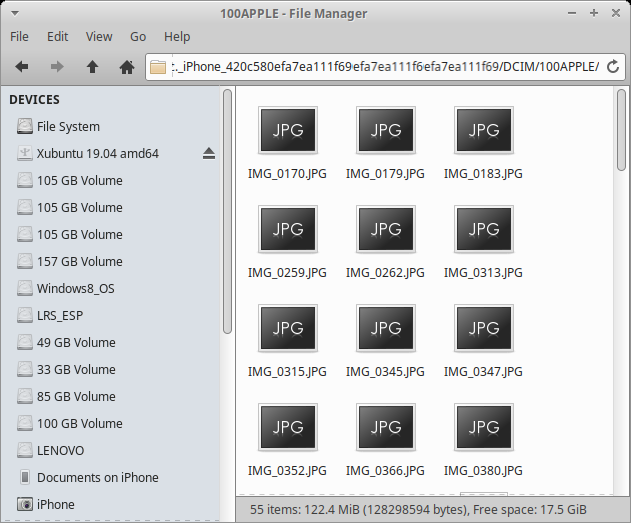Open the LENOVO volume
Viewport: 631px width, 523px height.
pyautogui.click(x=110, y=450)
